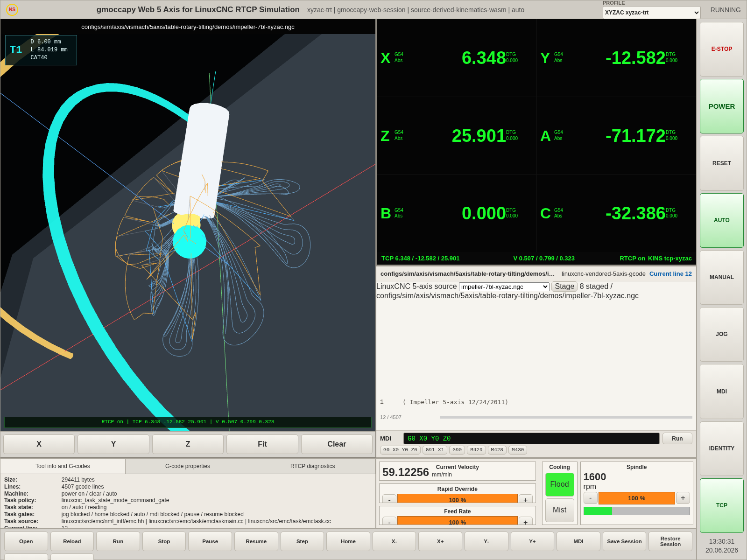Click the Open button
Viewport: 747px width, 560px height.
pos(26,541)
